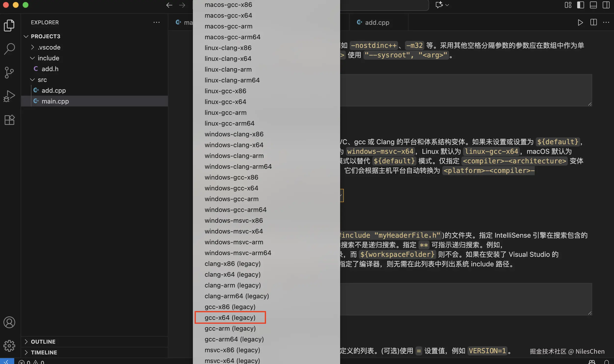
Task: Switch to the add.cpp editor tab
Action: point(377,22)
